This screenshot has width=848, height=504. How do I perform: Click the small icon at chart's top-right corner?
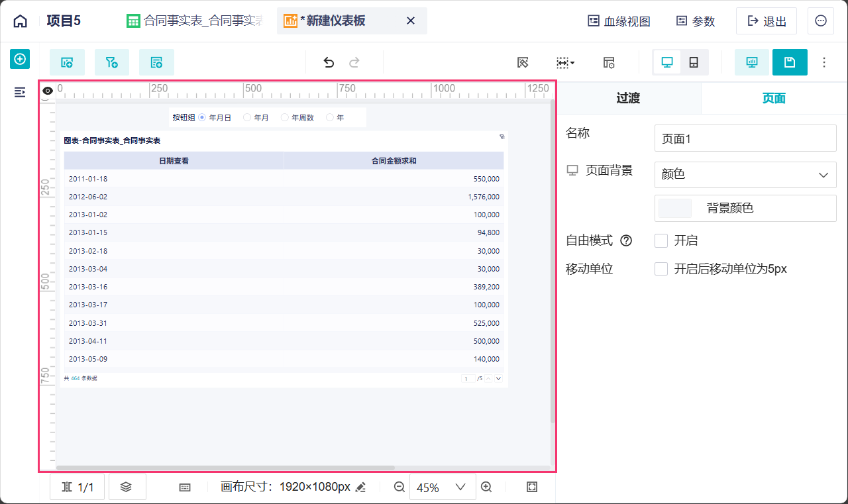[x=502, y=137]
